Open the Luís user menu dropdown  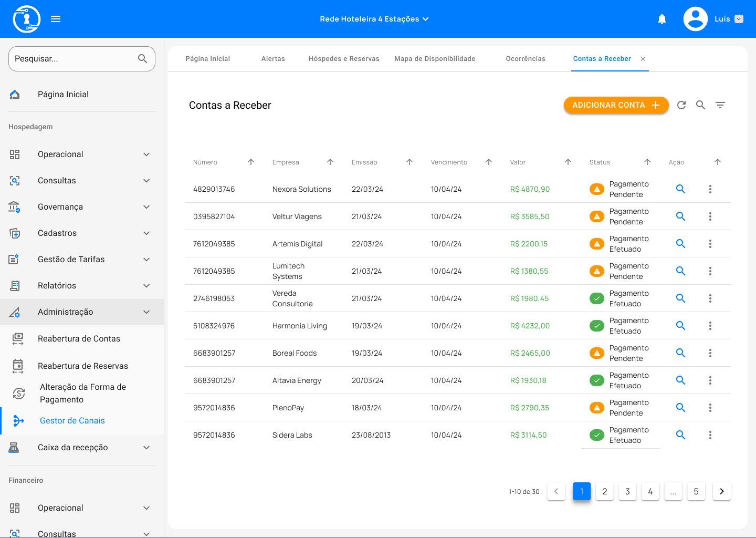tap(739, 19)
